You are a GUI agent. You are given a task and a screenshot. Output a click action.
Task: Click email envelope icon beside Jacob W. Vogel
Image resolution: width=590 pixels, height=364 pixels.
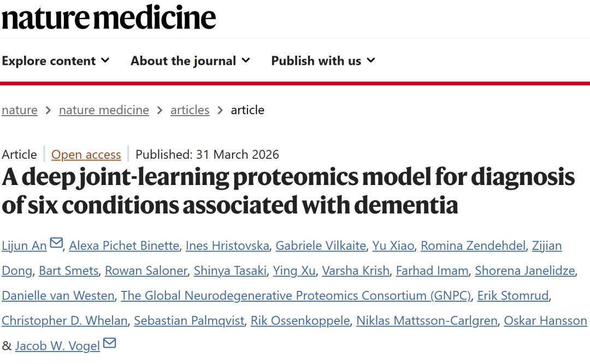pyautogui.click(x=110, y=344)
